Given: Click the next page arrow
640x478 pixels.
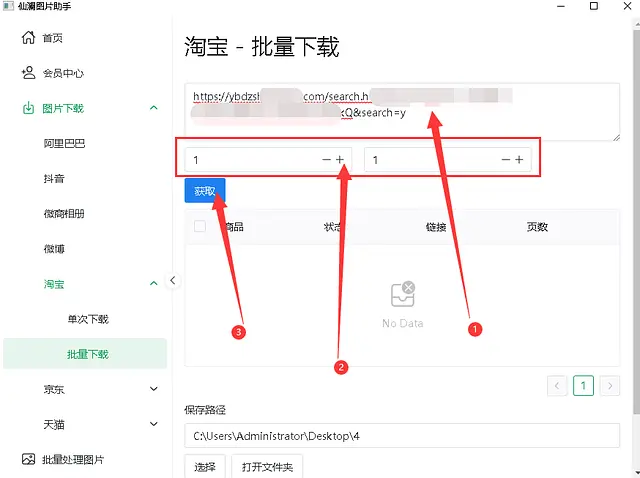Looking at the screenshot, I should click(x=610, y=385).
